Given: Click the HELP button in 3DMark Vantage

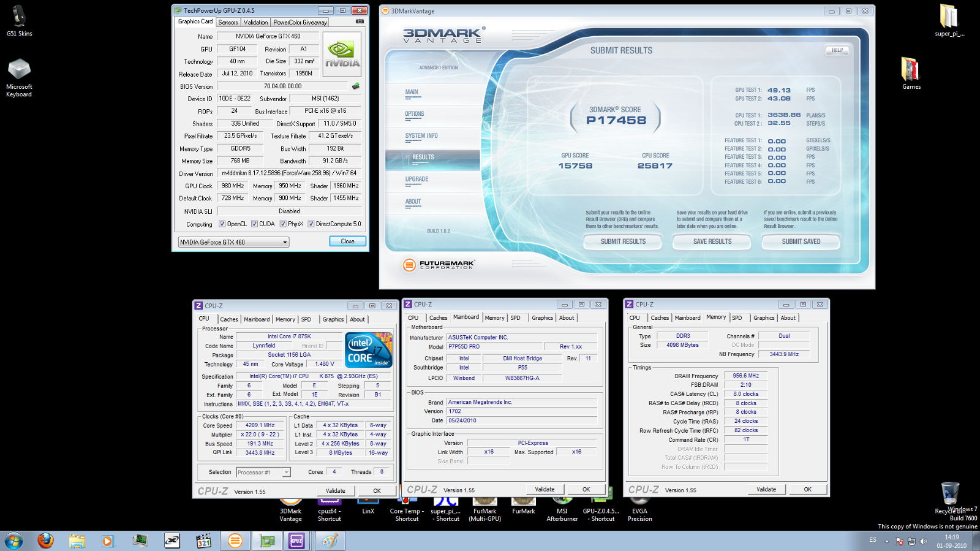Looking at the screenshot, I should [837, 50].
